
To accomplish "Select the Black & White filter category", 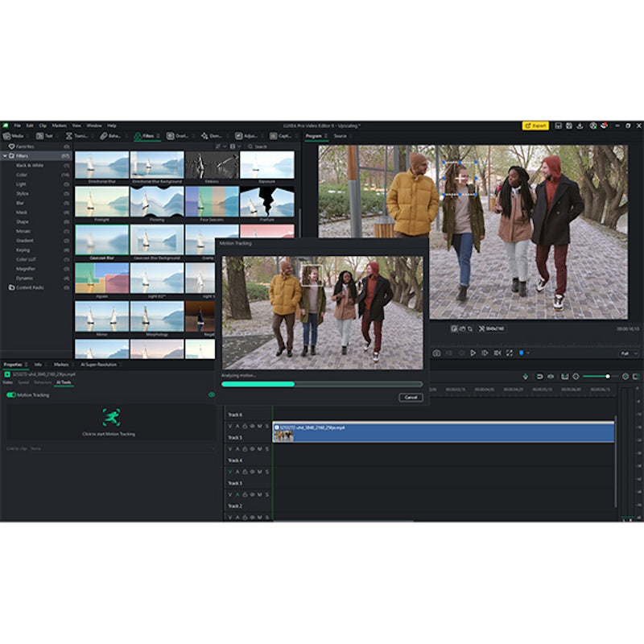I will point(30,166).
